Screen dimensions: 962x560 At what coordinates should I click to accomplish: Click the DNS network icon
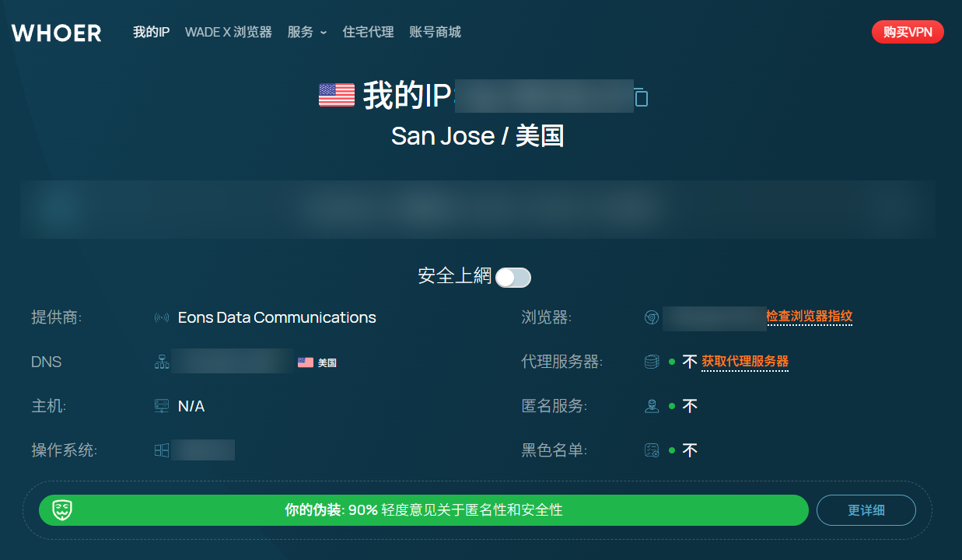(x=162, y=362)
